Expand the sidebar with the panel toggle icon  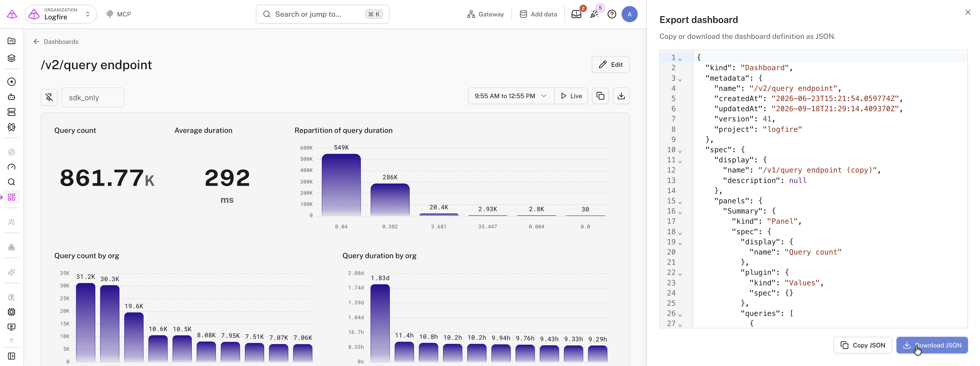(11, 356)
